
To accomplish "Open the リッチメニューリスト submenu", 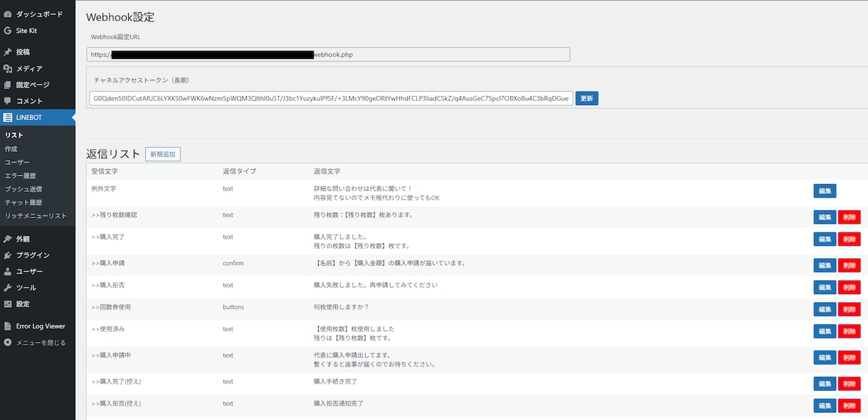I will pyautogui.click(x=36, y=216).
